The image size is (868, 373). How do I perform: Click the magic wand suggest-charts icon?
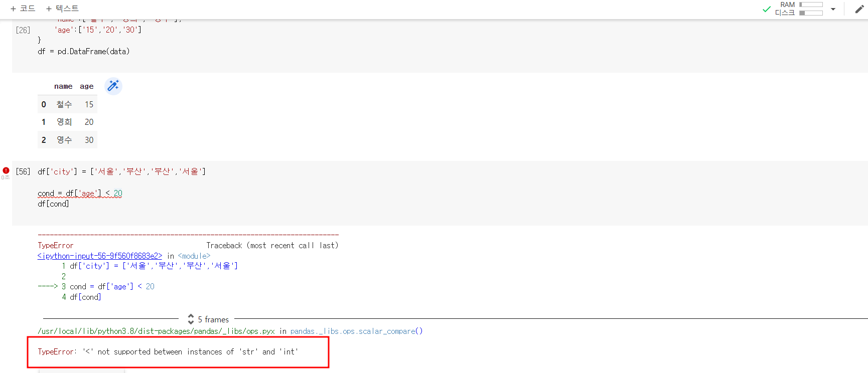[113, 86]
